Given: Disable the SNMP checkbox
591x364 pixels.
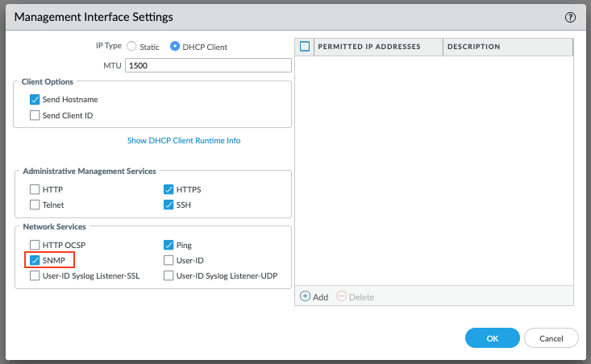Looking at the screenshot, I should click(35, 260).
